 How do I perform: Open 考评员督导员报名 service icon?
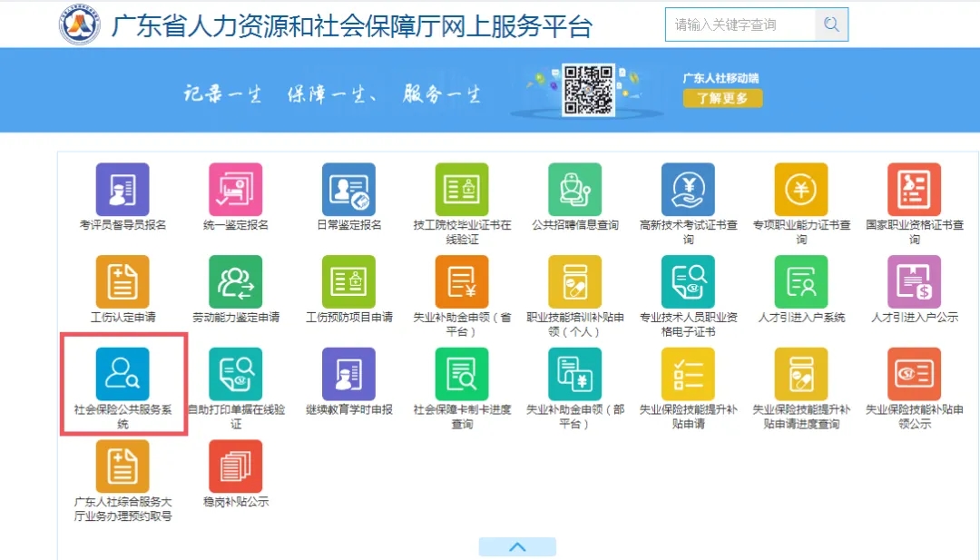122,190
